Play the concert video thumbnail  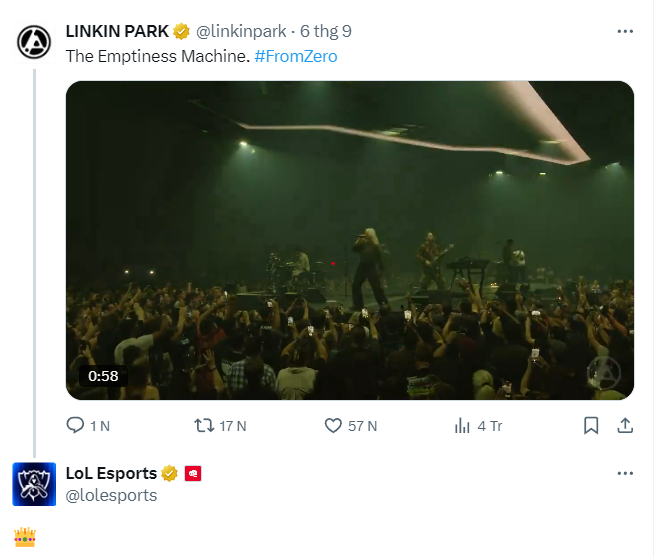tap(350, 240)
